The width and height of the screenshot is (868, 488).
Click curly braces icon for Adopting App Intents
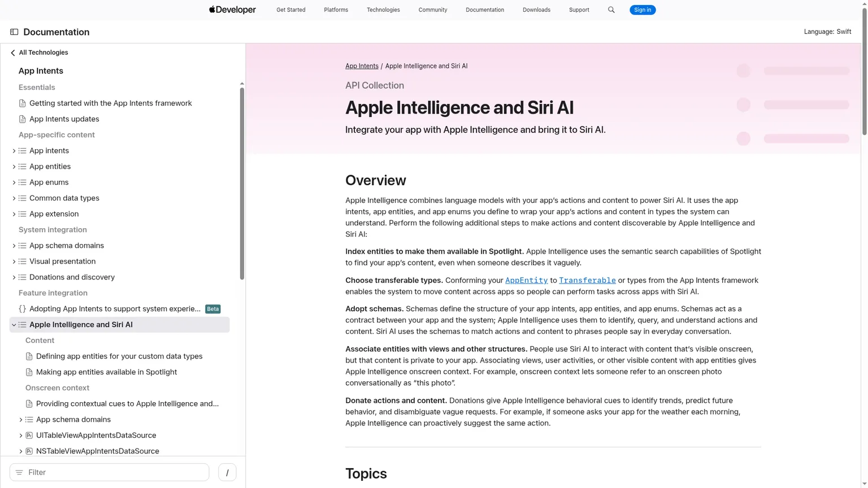[x=23, y=309]
